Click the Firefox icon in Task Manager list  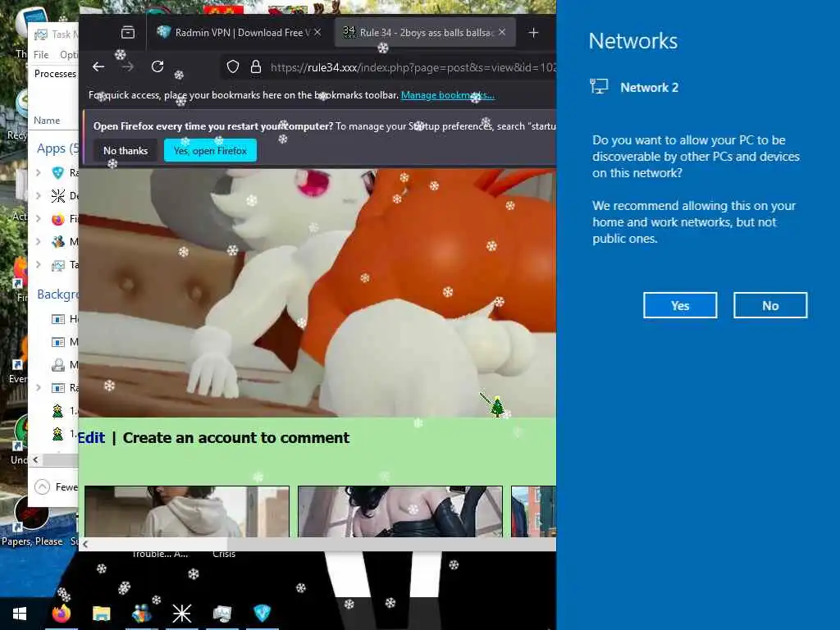58,218
